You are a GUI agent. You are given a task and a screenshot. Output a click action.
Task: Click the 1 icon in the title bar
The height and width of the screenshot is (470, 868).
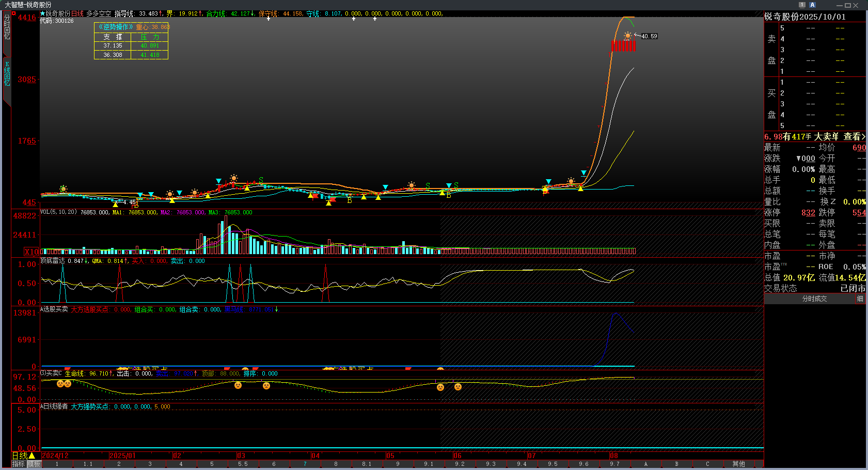[x=802, y=5]
